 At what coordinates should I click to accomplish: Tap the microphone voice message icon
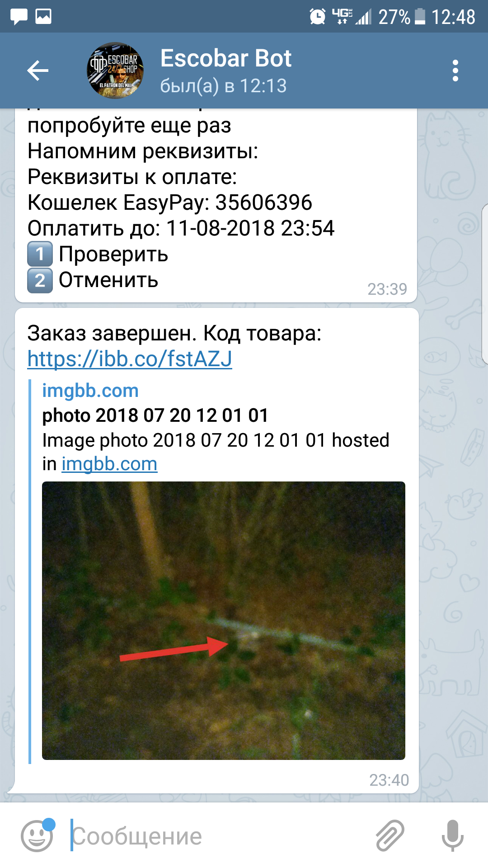[x=452, y=835]
